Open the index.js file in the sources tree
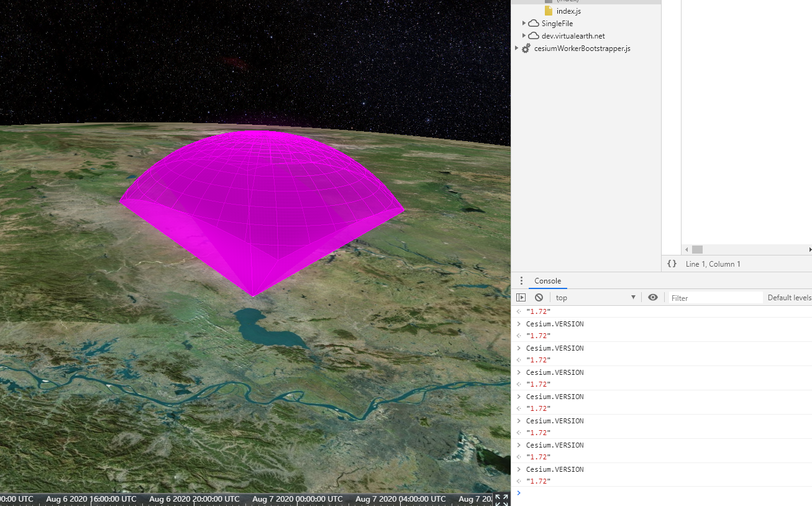The height and width of the screenshot is (506, 812). click(x=568, y=11)
